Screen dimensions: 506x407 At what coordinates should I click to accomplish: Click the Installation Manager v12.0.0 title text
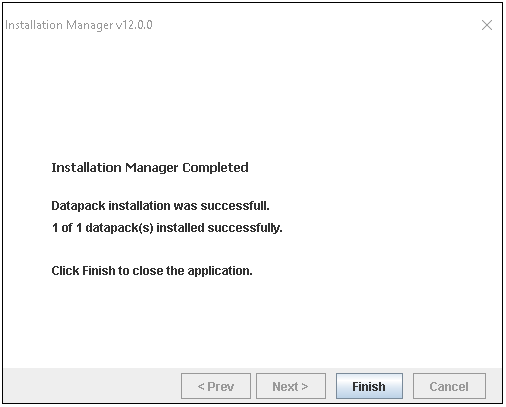click(x=79, y=25)
